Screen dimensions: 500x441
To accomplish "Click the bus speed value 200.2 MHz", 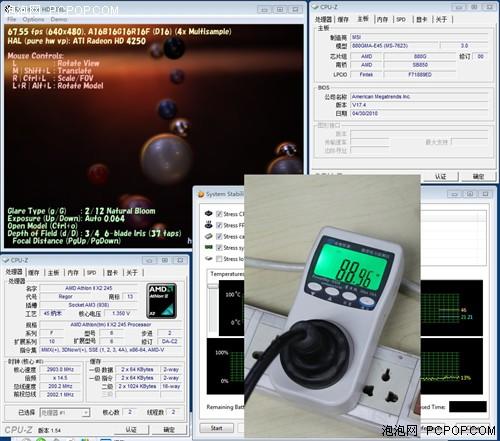I will pos(60,386).
